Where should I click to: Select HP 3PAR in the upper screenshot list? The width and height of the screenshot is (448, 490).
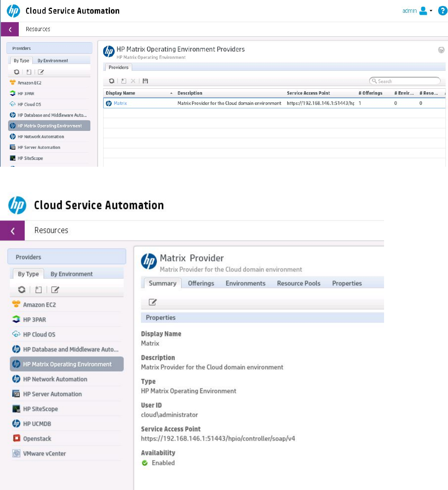[x=49, y=93]
